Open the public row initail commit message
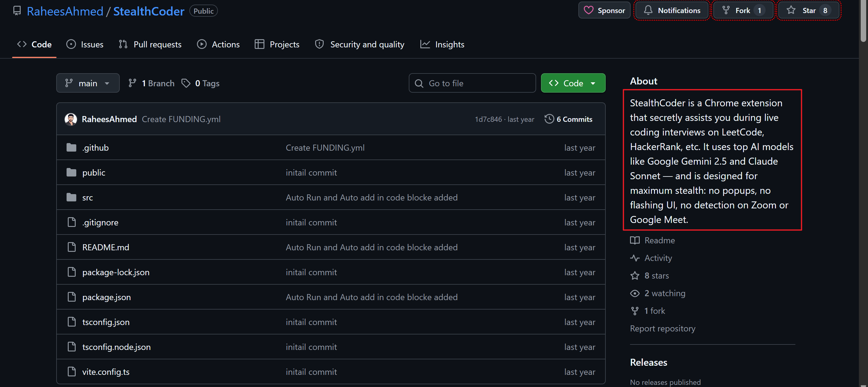This screenshot has width=868, height=387. [x=311, y=173]
